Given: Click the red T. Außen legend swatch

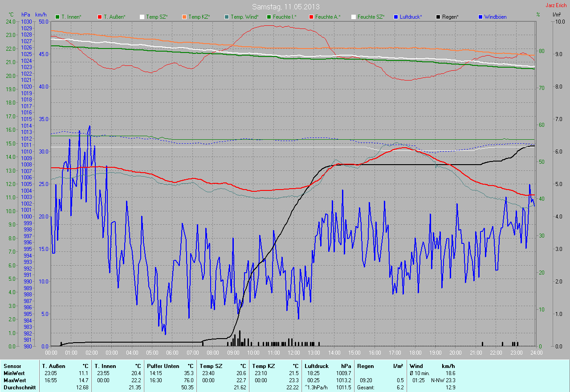Looking at the screenshot, I should [100, 17].
